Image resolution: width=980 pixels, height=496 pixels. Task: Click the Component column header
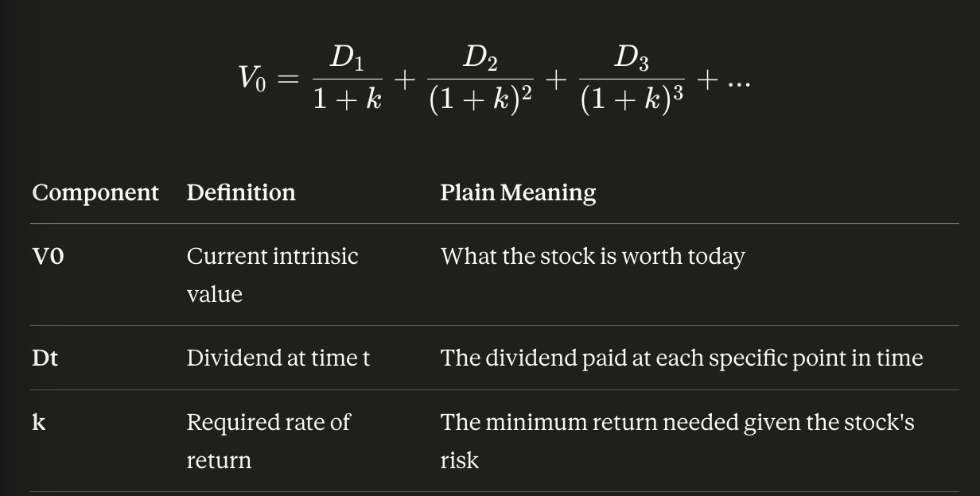(95, 193)
